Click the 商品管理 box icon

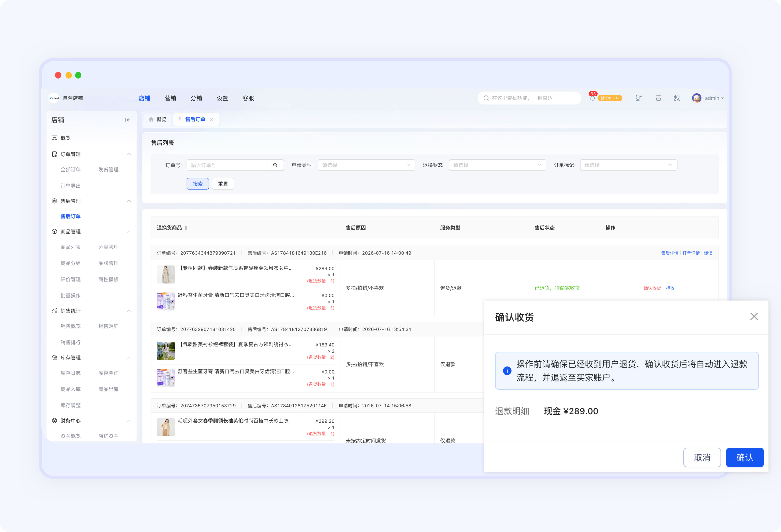(x=54, y=232)
